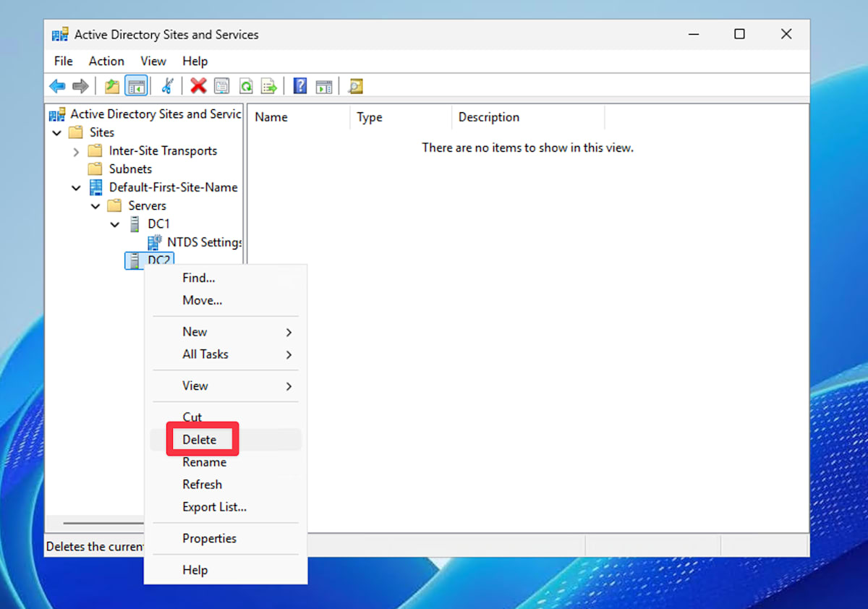Collapse the Sites tree node

point(57,133)
